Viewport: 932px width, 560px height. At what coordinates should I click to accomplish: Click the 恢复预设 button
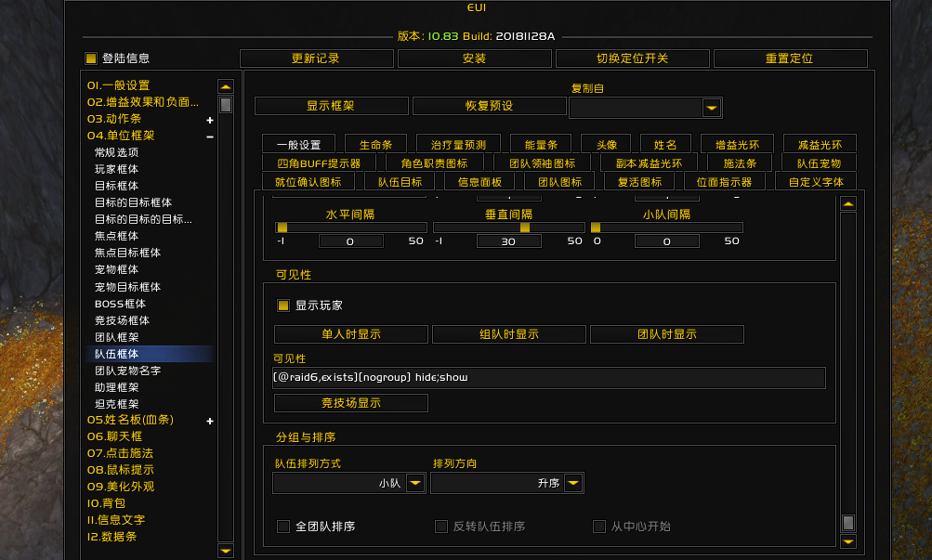tap(487, 106)
